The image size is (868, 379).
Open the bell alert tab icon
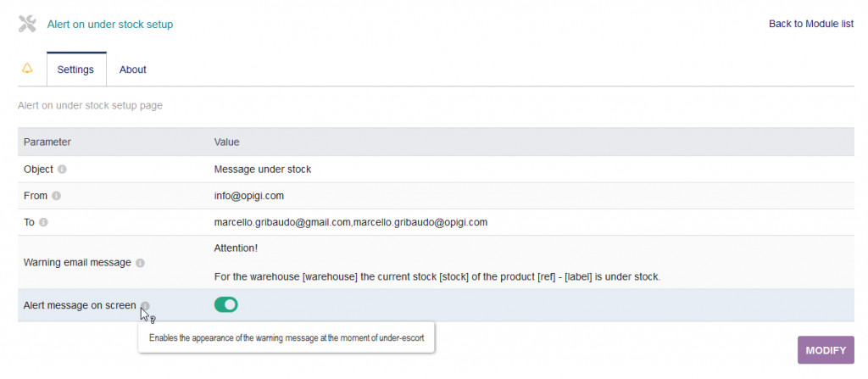tap(27, 69)
